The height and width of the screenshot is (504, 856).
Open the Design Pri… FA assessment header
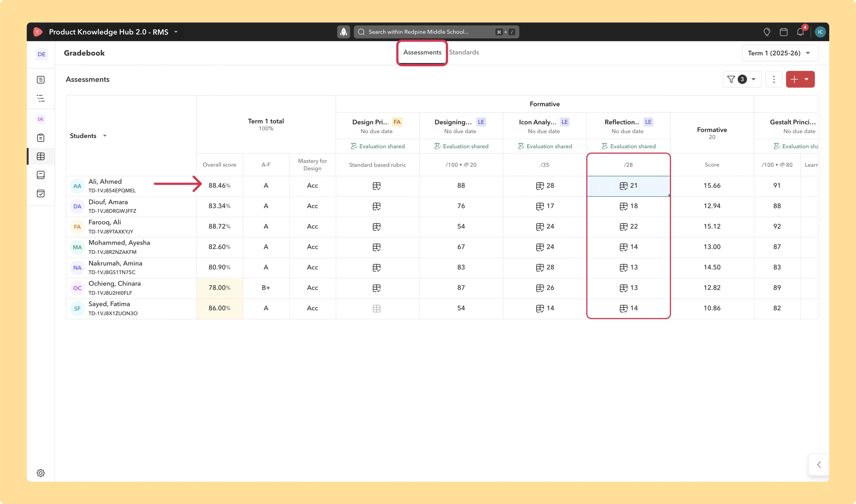pyautogui.click(x=377, y=126)
